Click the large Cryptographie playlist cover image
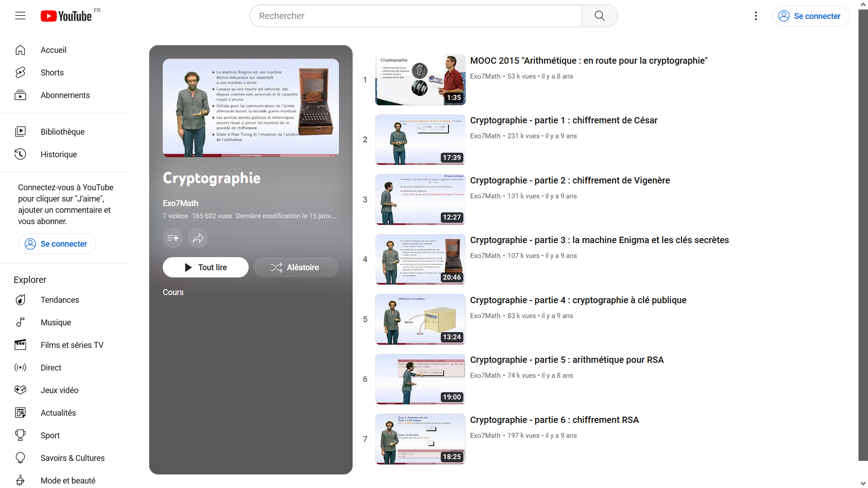Image resolution: width=868 pixels, height=488 pixels. pyautogui.click(x=251, y=108)
